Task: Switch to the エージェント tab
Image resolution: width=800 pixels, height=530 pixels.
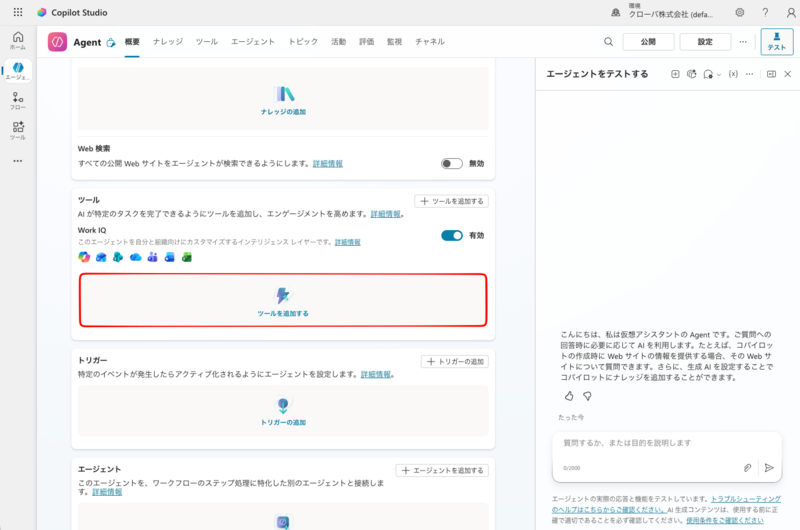Action: pyautogui.click(x=253, y=42)
